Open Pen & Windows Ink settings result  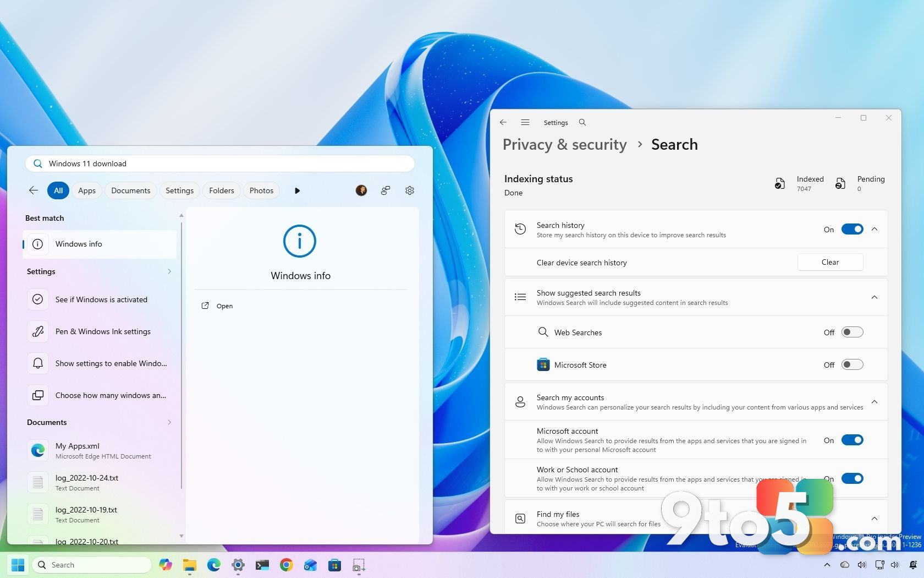(100, 331)
